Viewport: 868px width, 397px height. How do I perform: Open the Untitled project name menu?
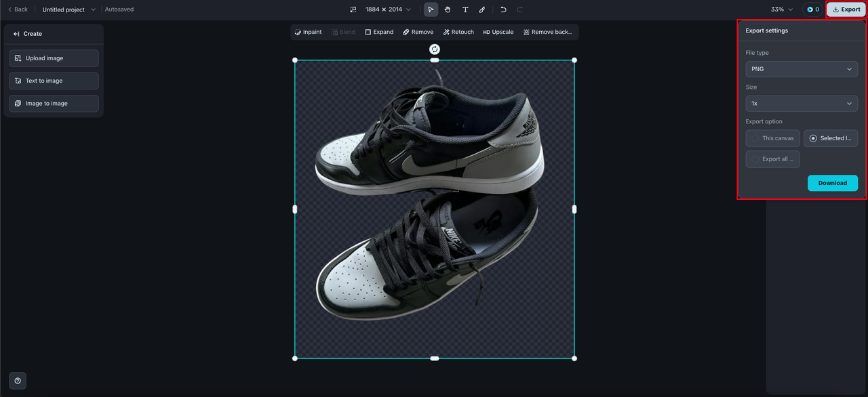point(68,9)
